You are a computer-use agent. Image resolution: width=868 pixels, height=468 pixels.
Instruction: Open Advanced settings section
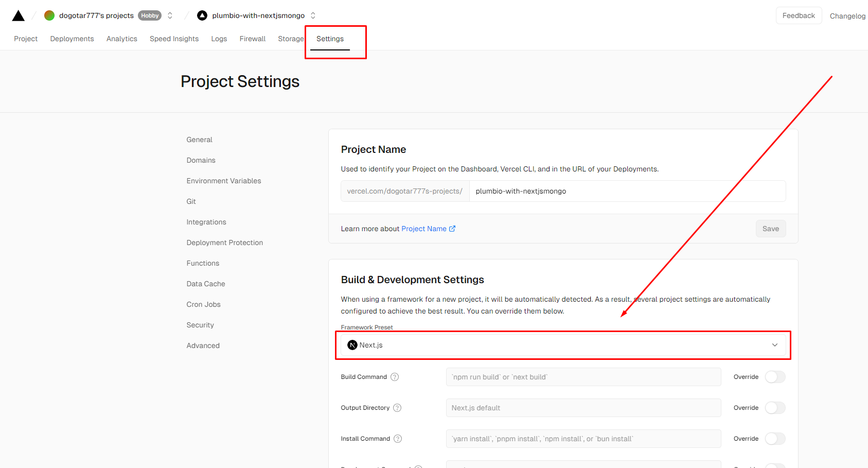pyautogui.click(x=203, y=345)
